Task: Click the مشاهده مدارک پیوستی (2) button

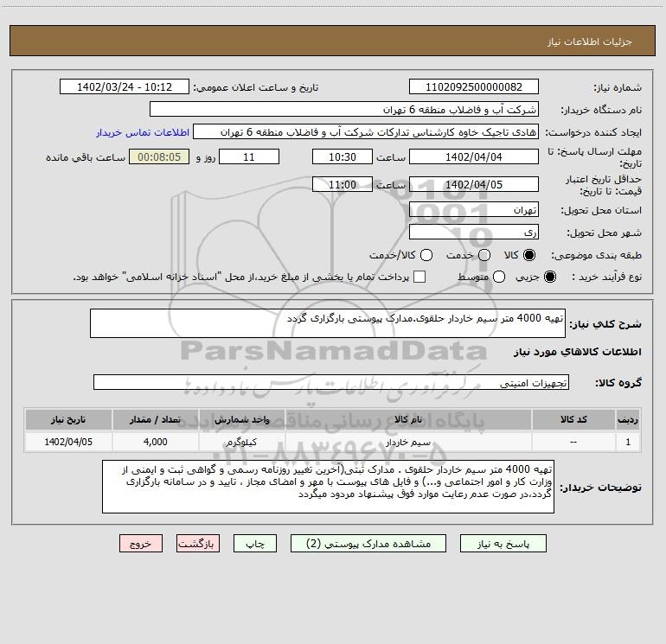Action: 368,544
